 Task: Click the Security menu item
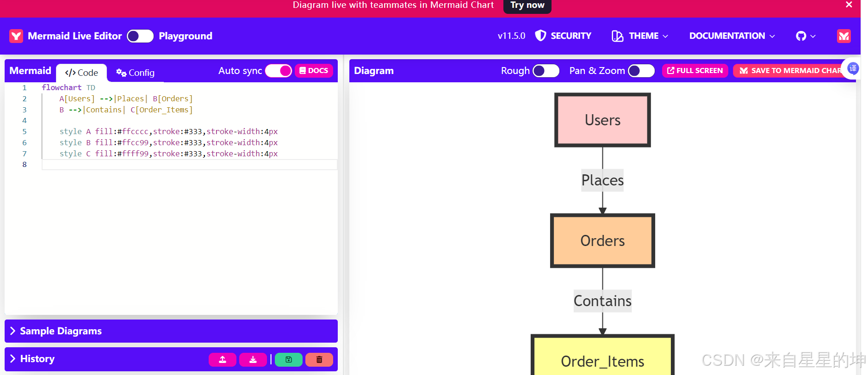pos(563,36)
